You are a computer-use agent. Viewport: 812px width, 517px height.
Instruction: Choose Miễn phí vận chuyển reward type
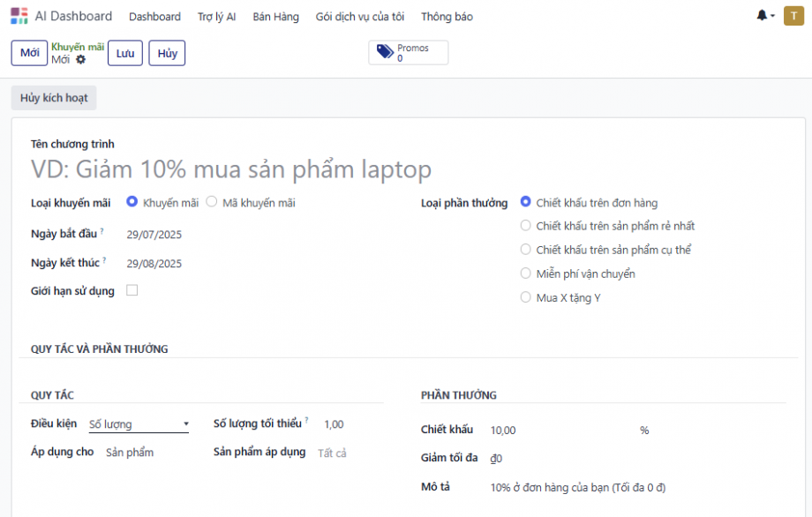coord(526,273)
